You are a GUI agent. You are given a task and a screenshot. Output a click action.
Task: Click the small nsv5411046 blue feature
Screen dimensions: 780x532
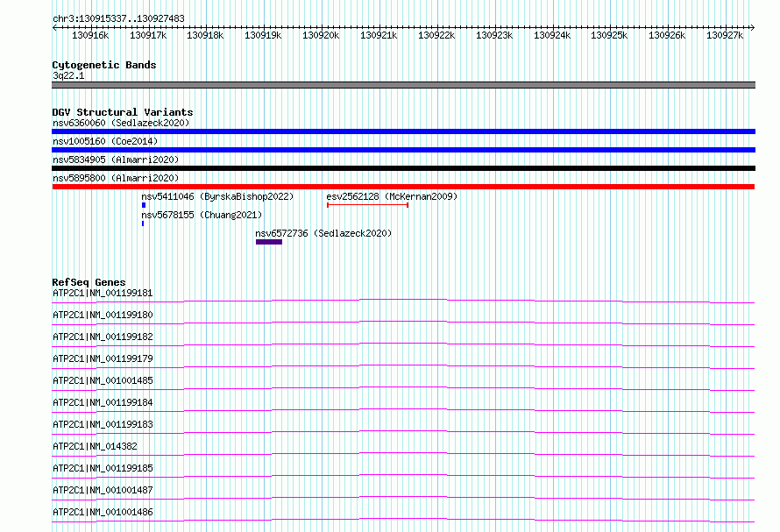tap(144, 205)
